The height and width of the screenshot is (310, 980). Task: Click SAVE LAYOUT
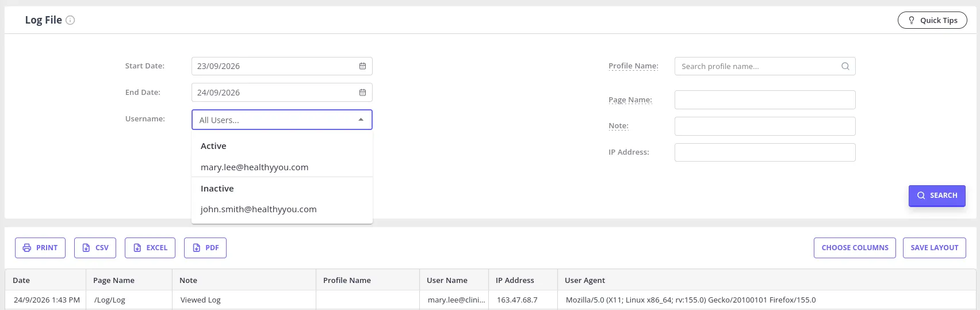coord(935,248)
